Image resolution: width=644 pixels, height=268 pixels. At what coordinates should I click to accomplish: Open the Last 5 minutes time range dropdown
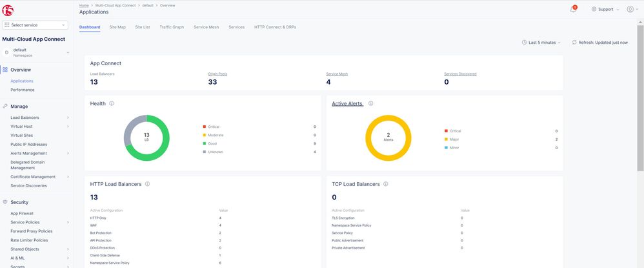point(541,42)
